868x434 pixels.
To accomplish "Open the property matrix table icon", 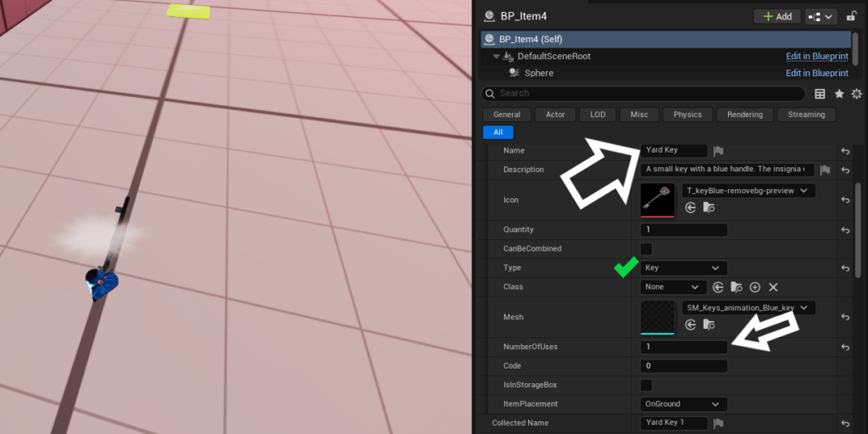I will (x=820, y=94).
